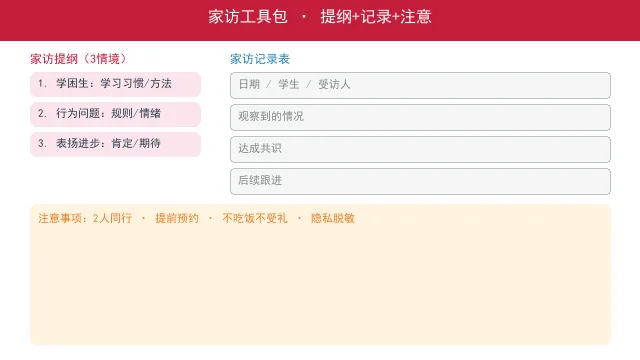Select the 达成共识 record field

(420, 149)
